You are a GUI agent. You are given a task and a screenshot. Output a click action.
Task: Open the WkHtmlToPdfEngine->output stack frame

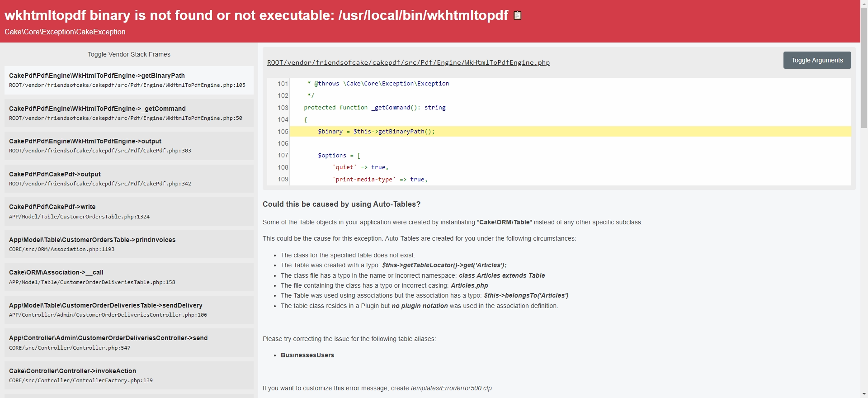pos(129,146)
